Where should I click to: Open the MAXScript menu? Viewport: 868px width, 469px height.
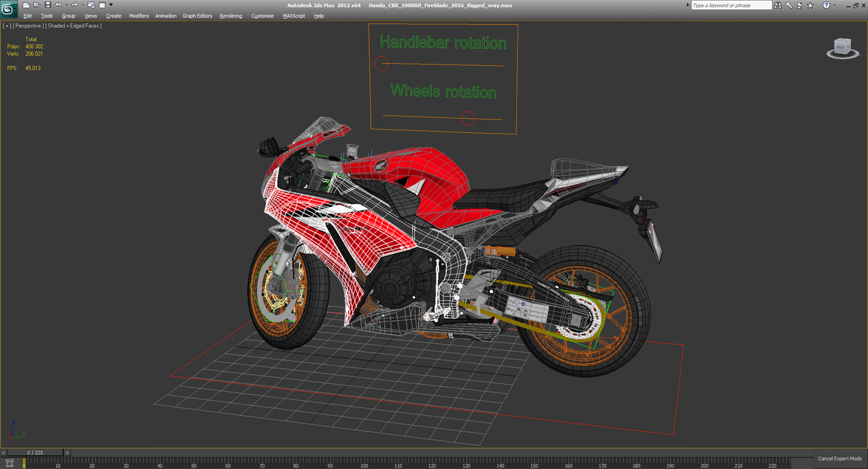(x=294, y=16)
